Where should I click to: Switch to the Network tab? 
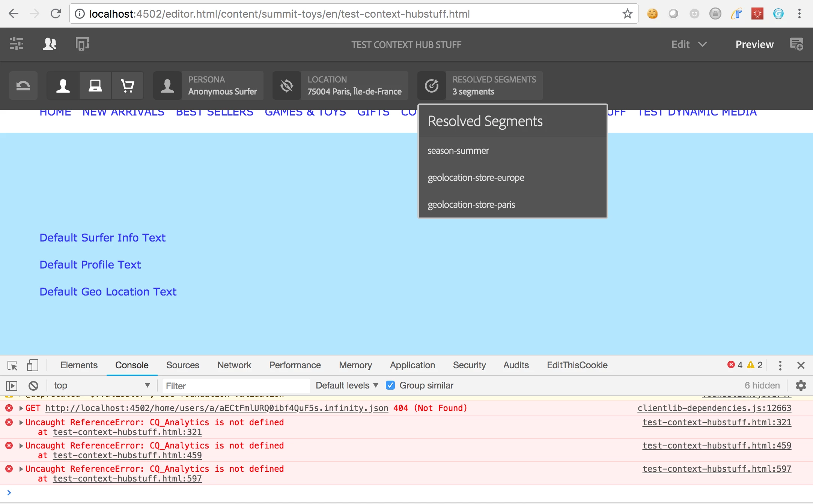click(x=234, y=365)
